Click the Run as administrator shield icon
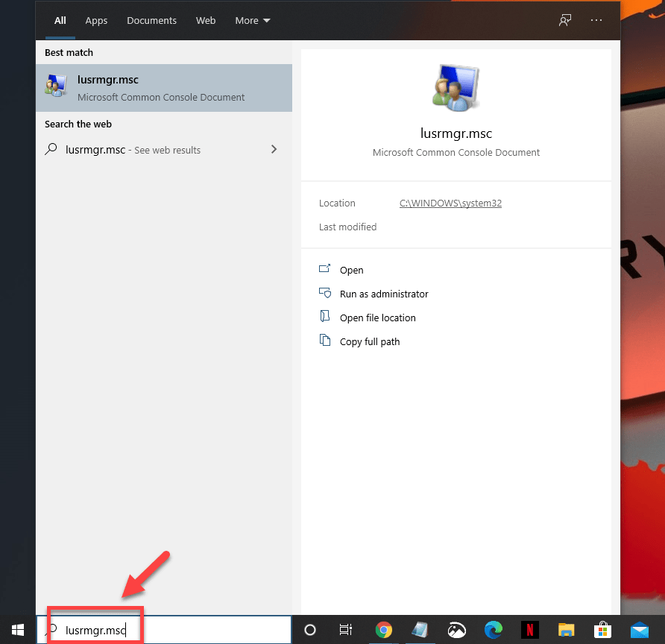Image resolution: width=665 pixels, height=644 pixels. [x=325, y=292]
